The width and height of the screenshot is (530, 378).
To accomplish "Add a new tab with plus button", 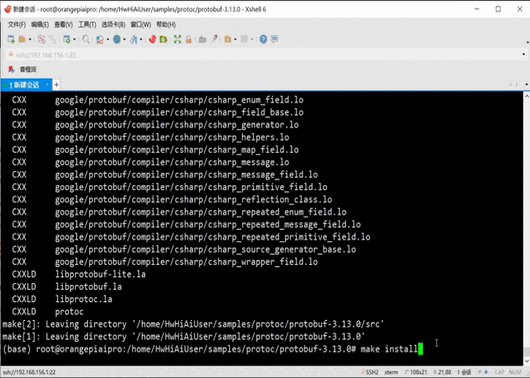I will point(56,85).
